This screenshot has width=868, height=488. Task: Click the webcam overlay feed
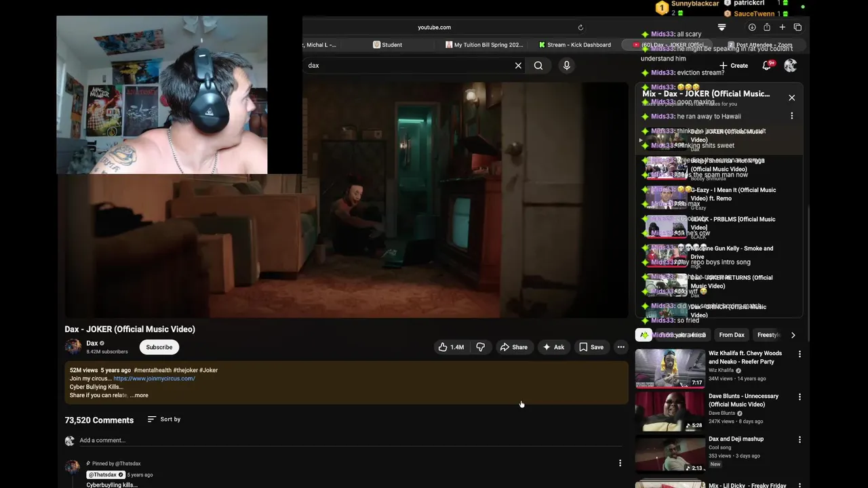[162, 95]
